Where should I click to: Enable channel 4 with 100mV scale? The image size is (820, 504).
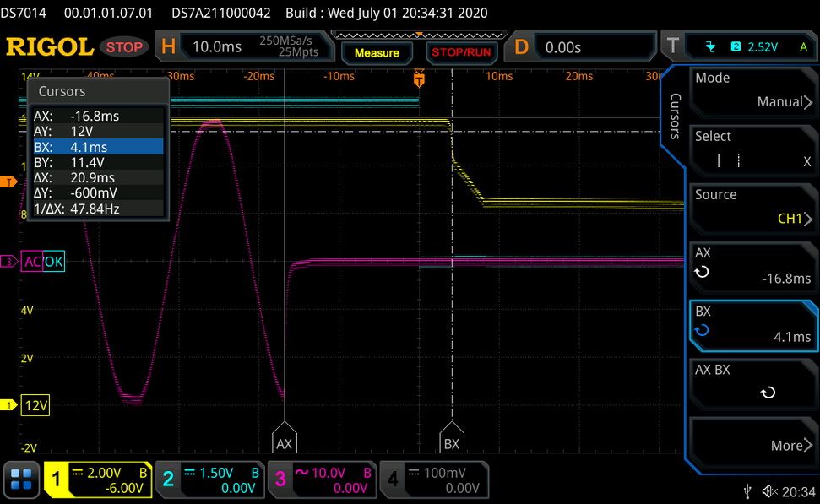[435, 480]
